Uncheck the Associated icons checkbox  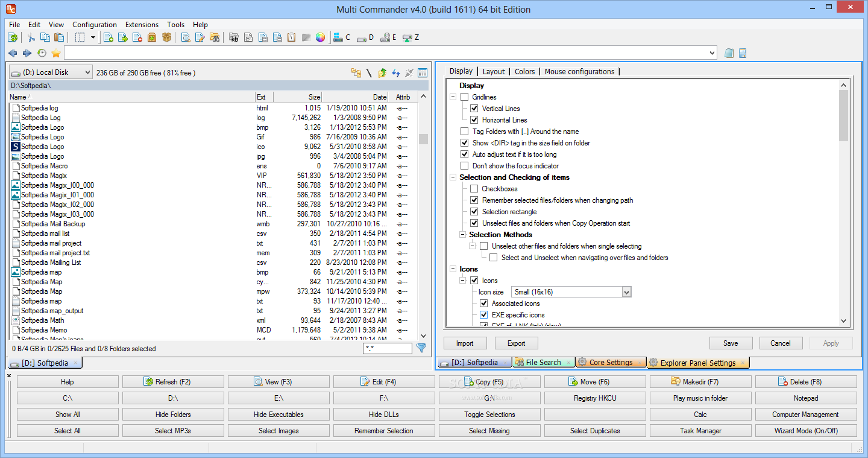(483, 304)
